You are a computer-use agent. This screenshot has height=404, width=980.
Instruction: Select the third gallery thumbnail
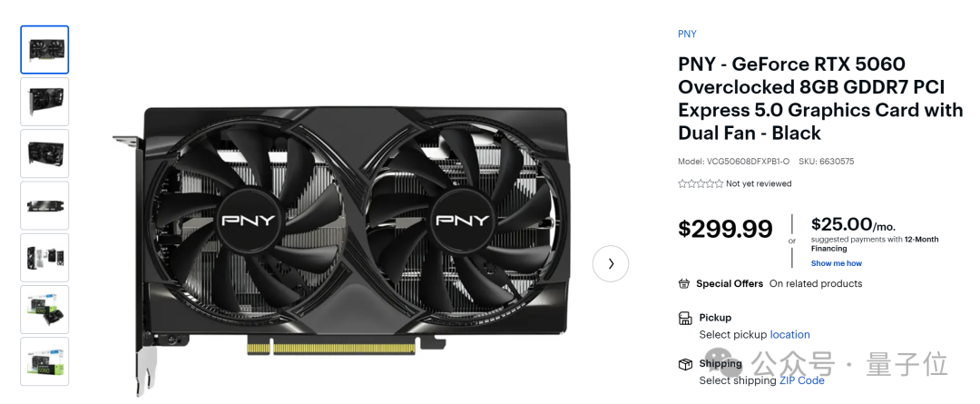click(44, 153)
